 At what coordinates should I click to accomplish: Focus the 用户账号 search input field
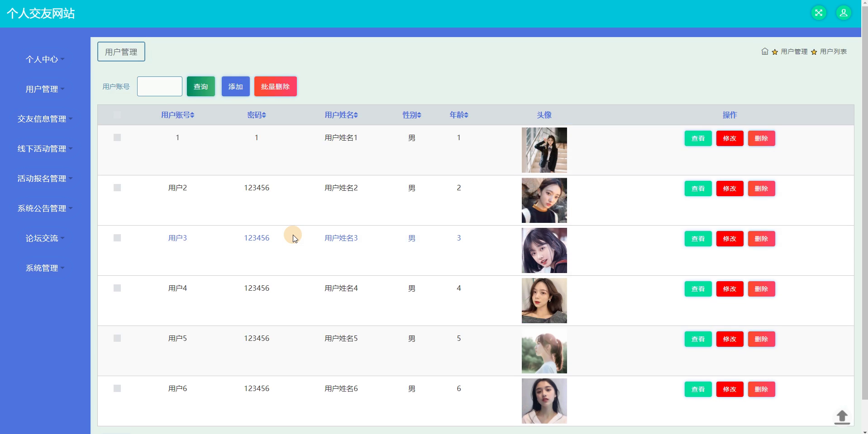click(x=160, y=86)
